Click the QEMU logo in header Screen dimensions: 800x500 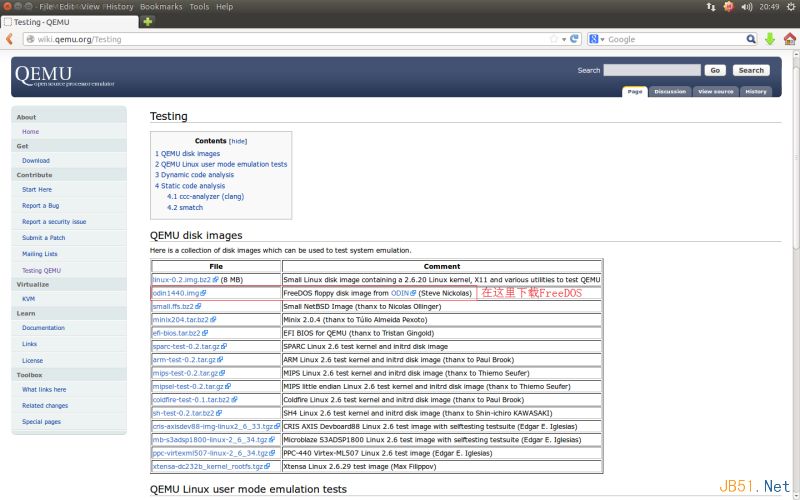pyautogui.click(x=64, y=76)
